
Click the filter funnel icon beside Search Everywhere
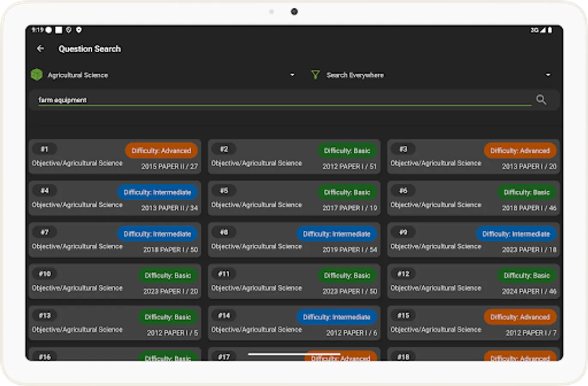[x=316, y=75]
